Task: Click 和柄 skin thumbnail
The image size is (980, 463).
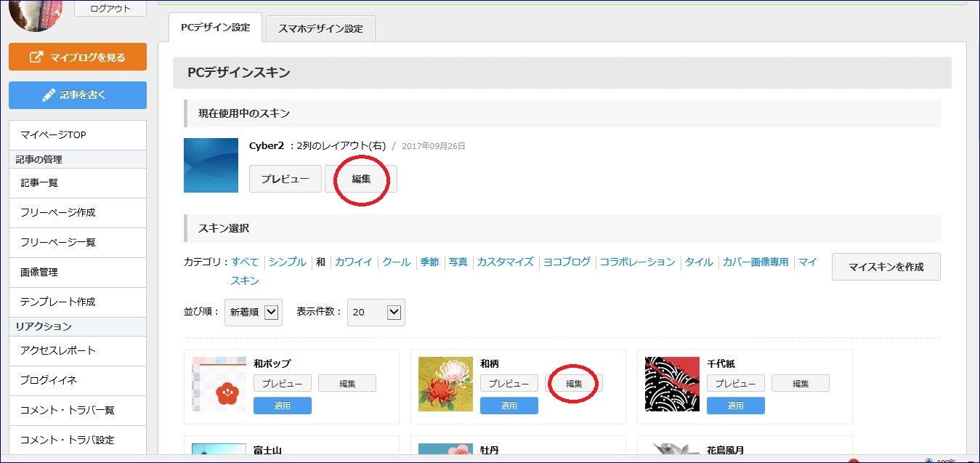Action: coord(445,384)
